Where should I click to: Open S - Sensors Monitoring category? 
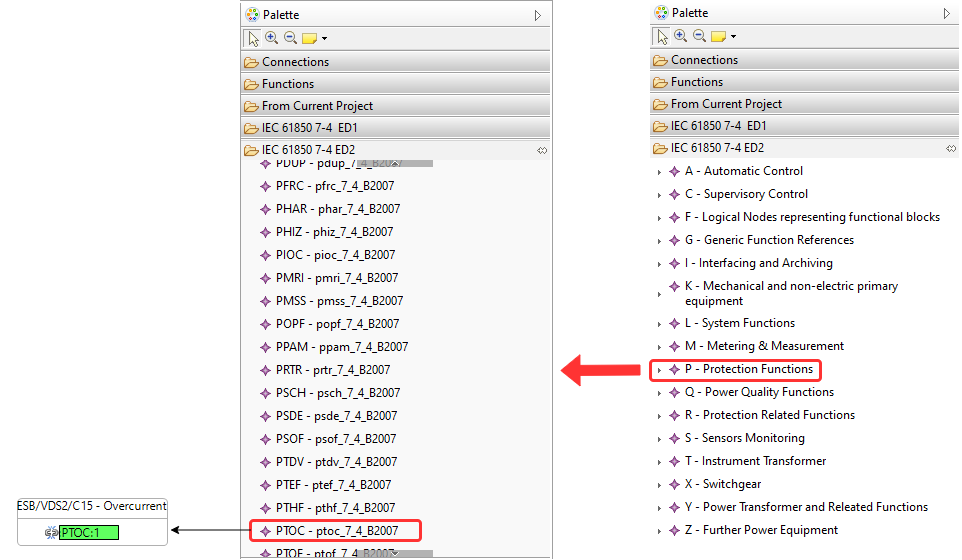tap(744, 438)
